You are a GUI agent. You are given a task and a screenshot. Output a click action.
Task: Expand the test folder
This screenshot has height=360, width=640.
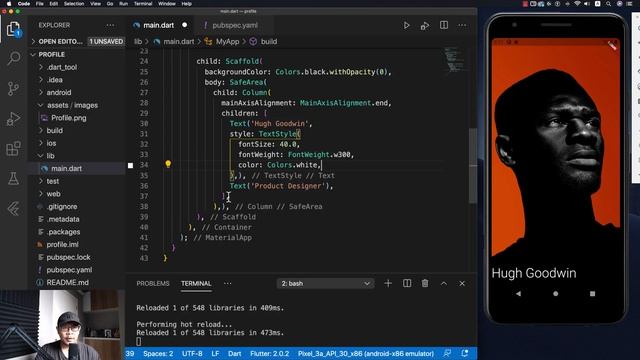coord(53,181)
